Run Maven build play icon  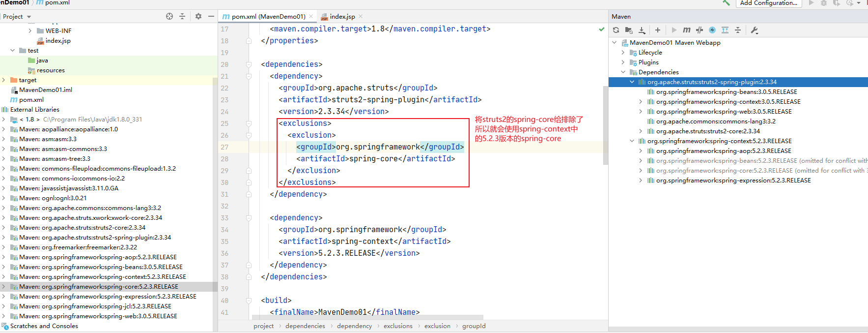[x=674, y=30]
